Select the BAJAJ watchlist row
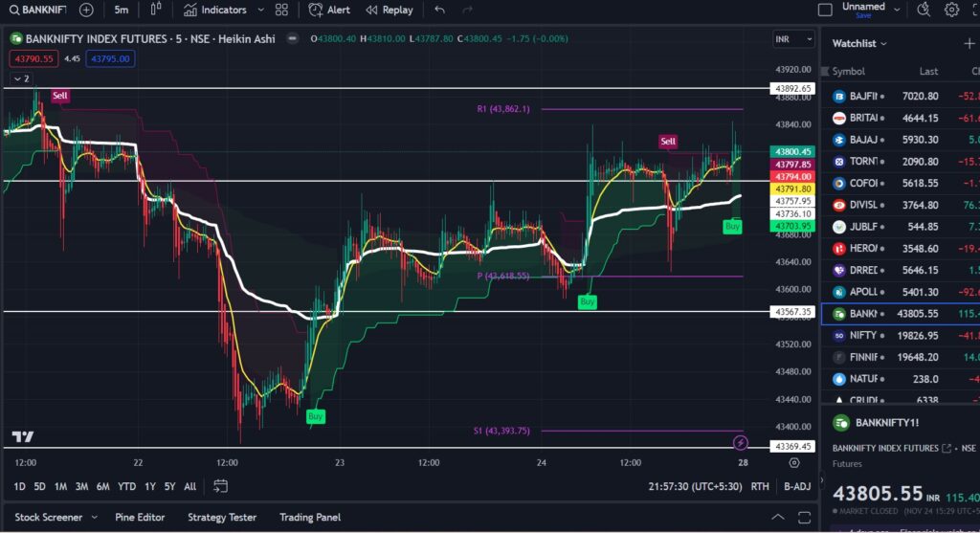 900,140
